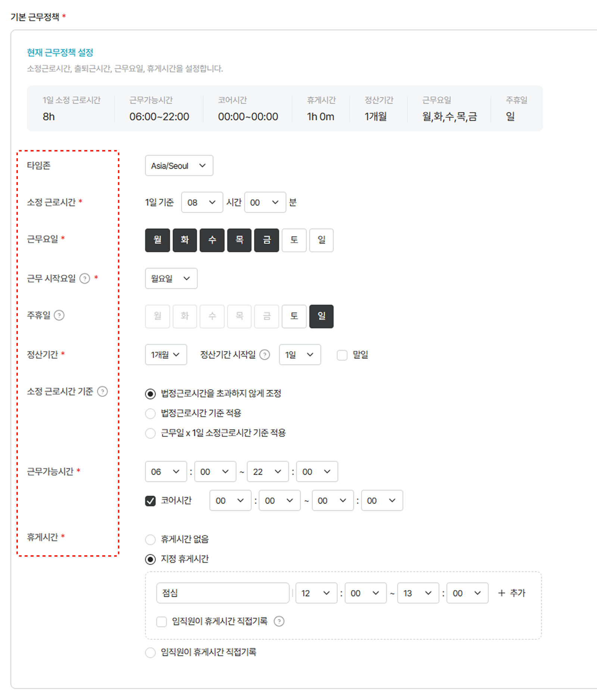The height and width of the screenshot is (700, 597).
Task: Click help icon next to 소정 근로시간 기준
Action: 102,391
